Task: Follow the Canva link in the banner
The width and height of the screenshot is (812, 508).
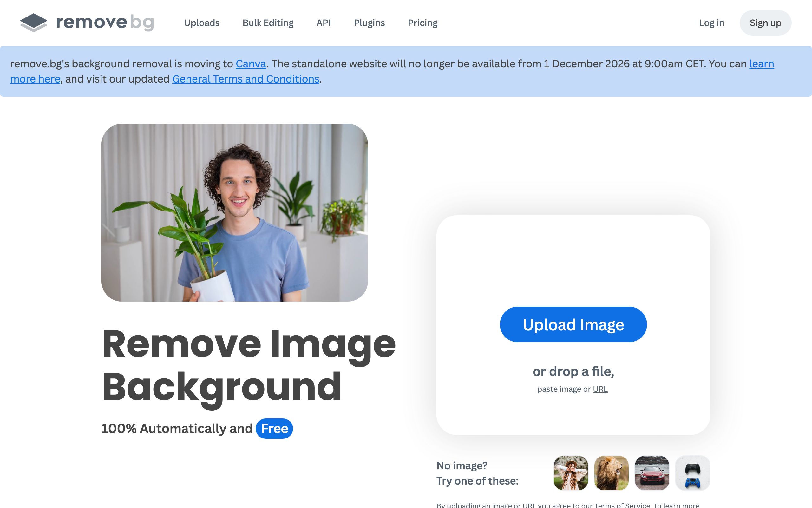Action: click(x=251, y=63)
